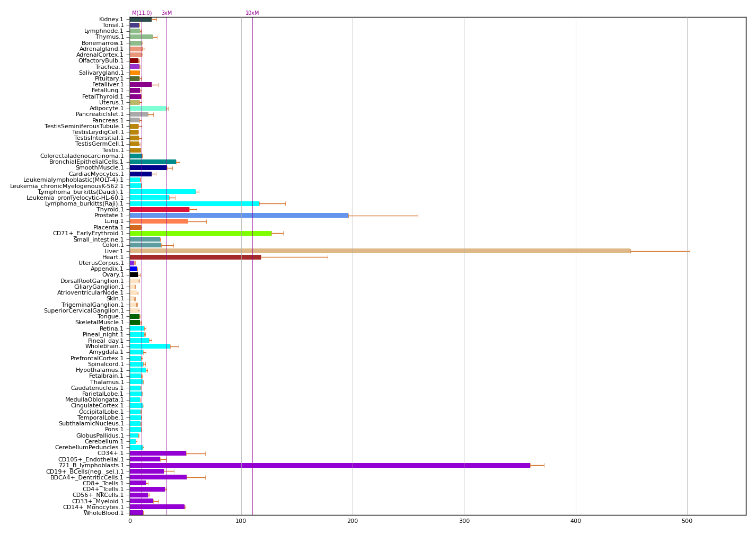Click the green CD71+_EarlyErythroid.1 bar
756x534 pixels.
pyautogui.click(x=200, y=234)
